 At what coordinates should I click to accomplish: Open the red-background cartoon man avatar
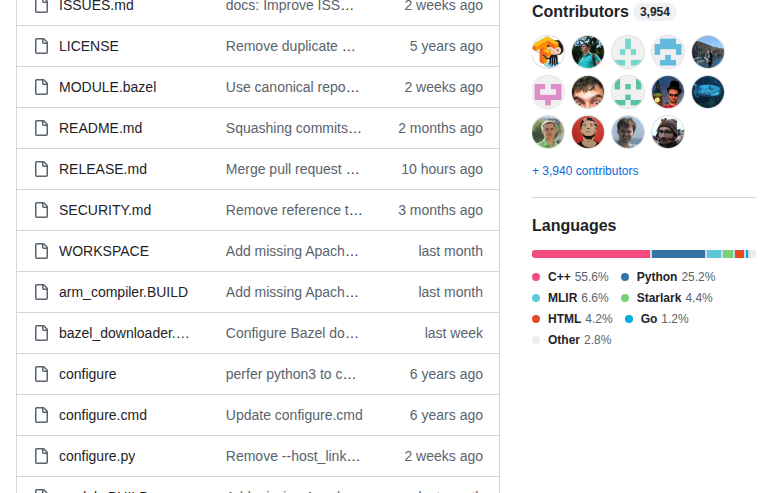coord(588,132)
